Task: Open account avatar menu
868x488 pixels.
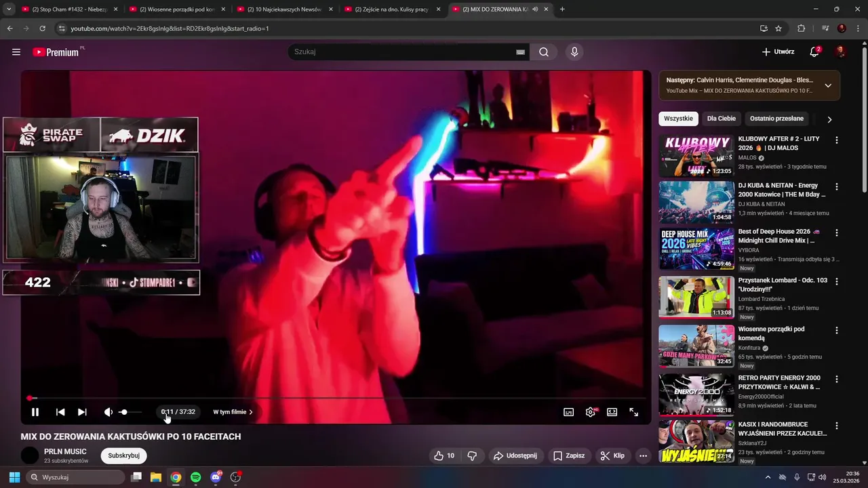Action: click(x=840, y=52)
